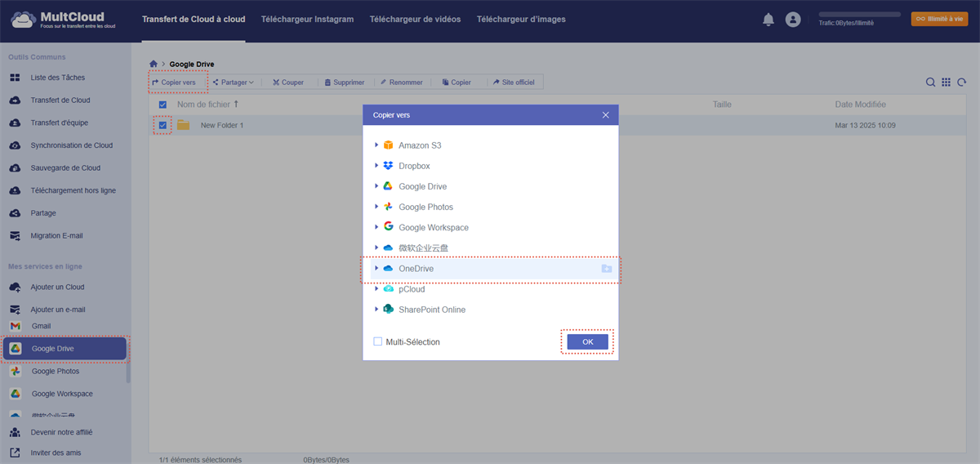Expand the Amazon S3 tree arrow
This screenshot has height=464, width=980.
pyautogui.click(x=376, y=145)
